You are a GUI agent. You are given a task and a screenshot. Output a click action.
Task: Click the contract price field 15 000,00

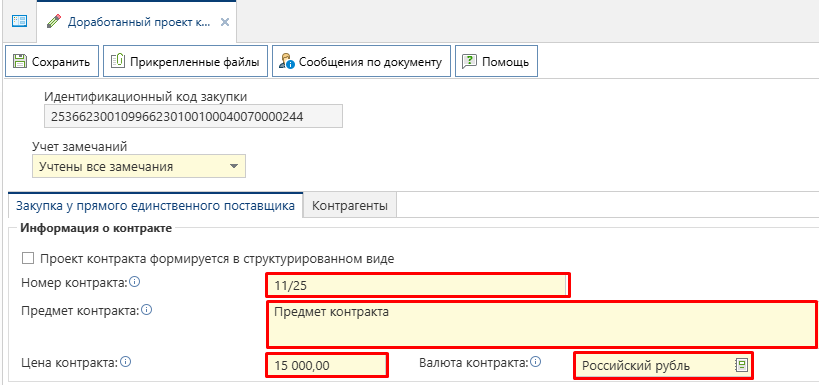(327, 365)
